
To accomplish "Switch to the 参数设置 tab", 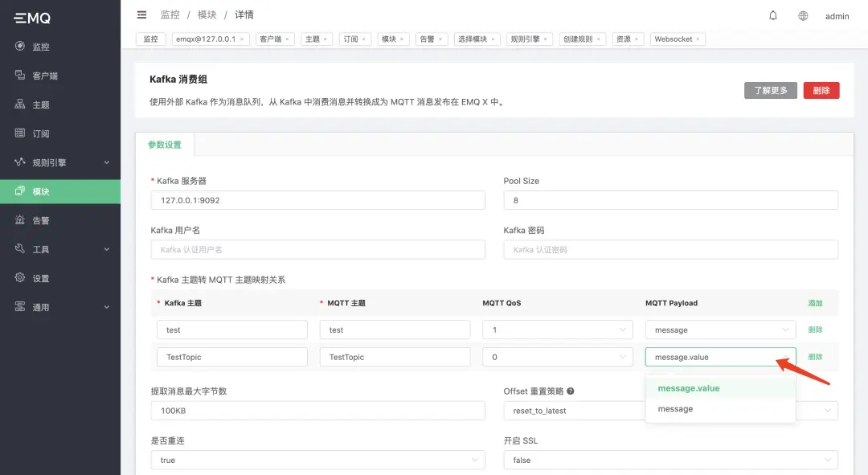I will 166,145.
